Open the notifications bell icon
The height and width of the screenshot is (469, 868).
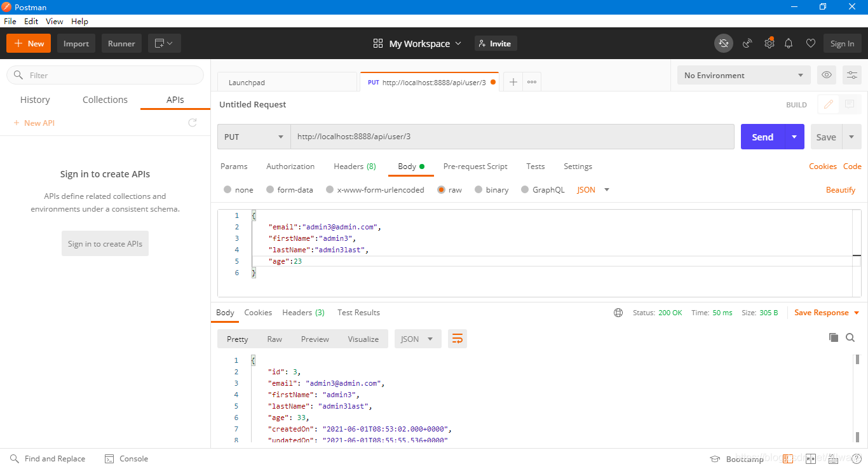click(789, 43)
